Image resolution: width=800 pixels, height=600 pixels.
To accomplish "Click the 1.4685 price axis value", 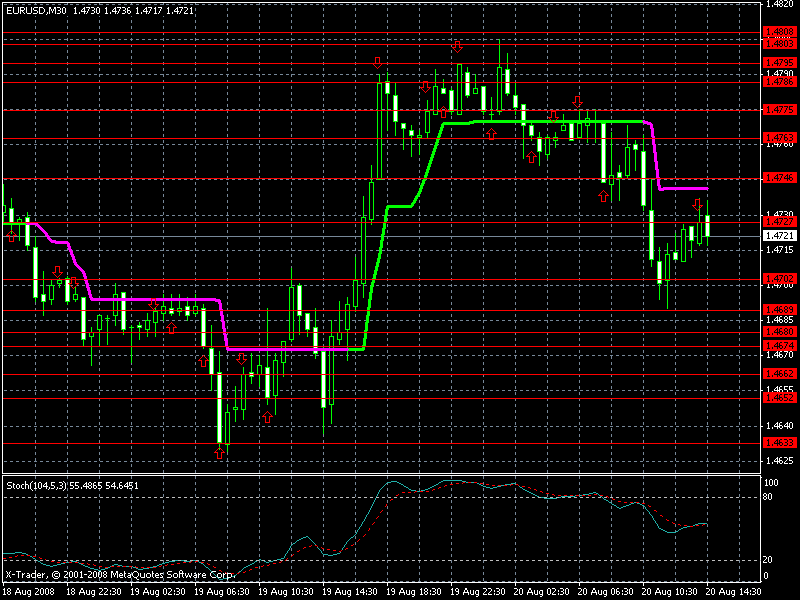I will (780, 320).
